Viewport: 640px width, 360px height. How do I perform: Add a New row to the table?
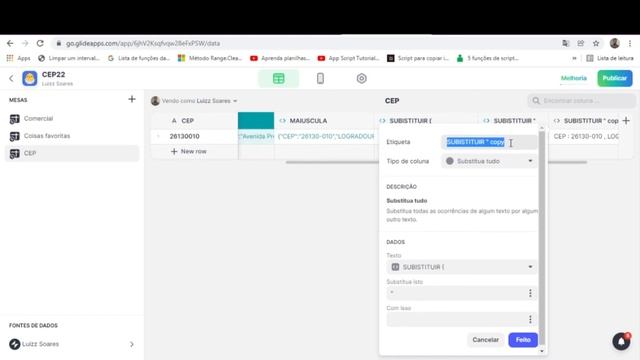click(x=189, y=151)
